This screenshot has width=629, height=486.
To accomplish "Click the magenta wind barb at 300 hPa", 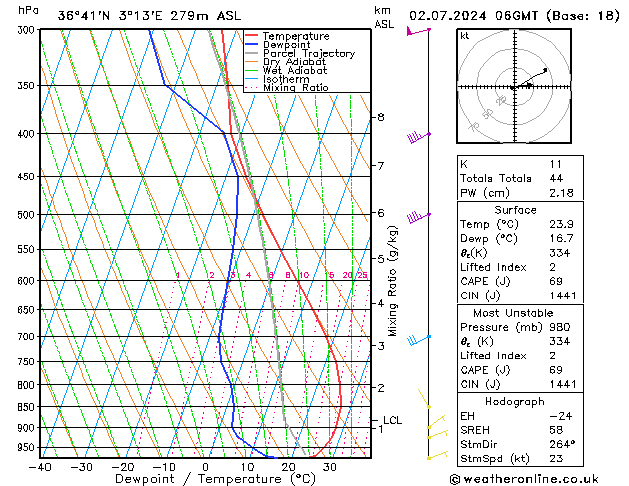I will [x=417, y=31].
